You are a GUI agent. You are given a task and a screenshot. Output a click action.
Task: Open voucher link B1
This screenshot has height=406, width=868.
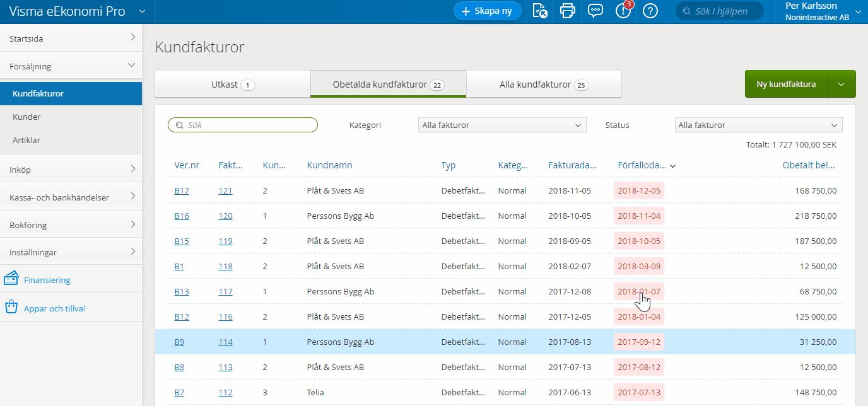click(179, 266)
